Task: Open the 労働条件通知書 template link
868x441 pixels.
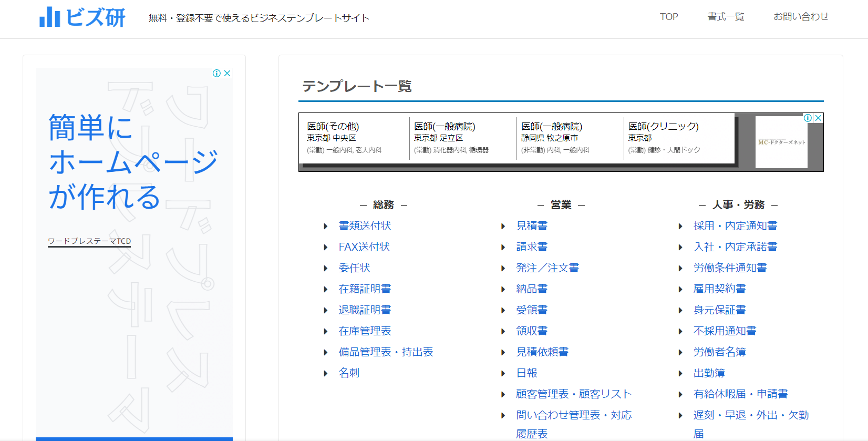Action: 730,268
